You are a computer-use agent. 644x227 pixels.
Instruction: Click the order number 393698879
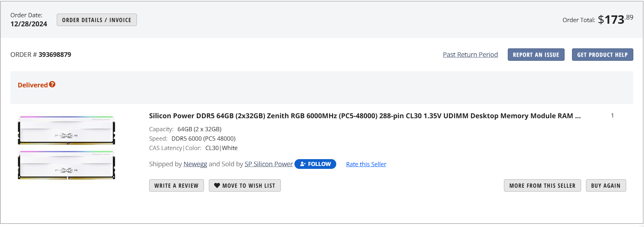(x=55, y=55)
